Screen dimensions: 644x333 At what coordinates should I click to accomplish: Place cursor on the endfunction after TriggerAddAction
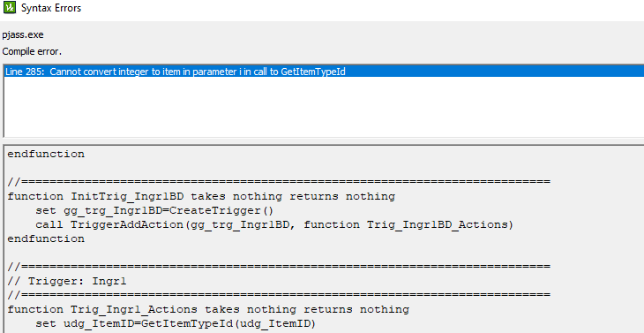coord(46,238)
